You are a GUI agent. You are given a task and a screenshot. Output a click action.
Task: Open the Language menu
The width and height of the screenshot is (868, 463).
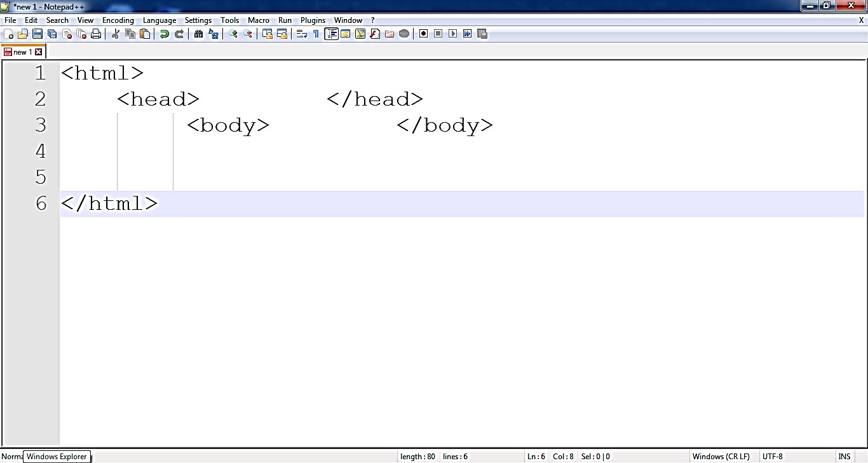point(159,20)
